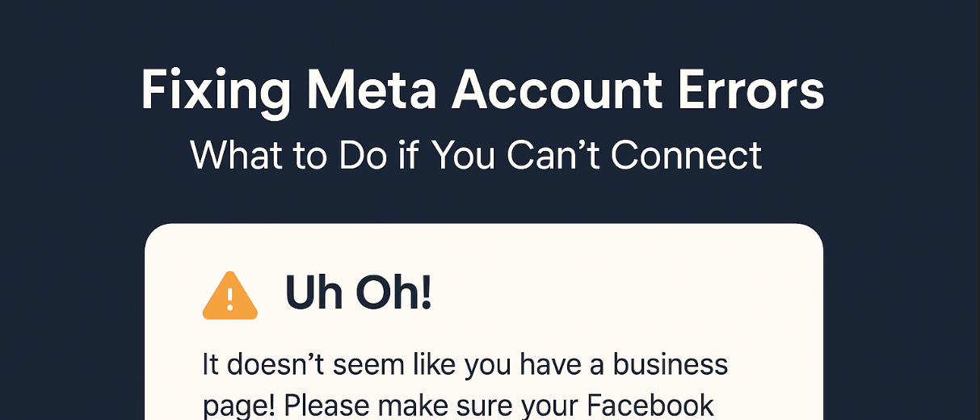Click the word "What" in the subtitle
The width and height of the screenshot is (980, 420).
click(229, 154)
